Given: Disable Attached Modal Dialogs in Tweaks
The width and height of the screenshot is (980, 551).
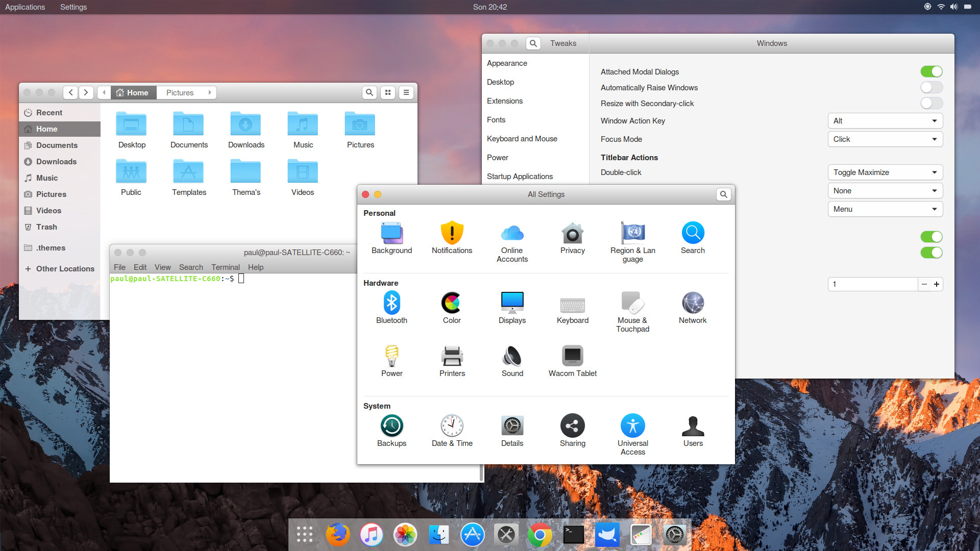Looking at the screenshot, I should point(931,71).
